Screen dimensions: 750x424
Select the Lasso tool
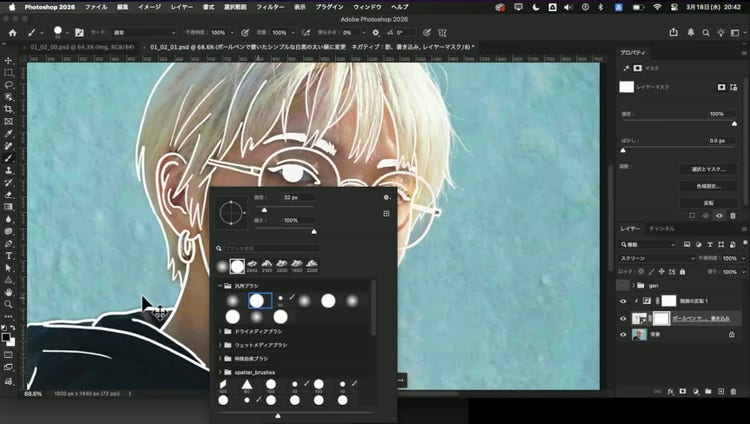pos(8,85)
